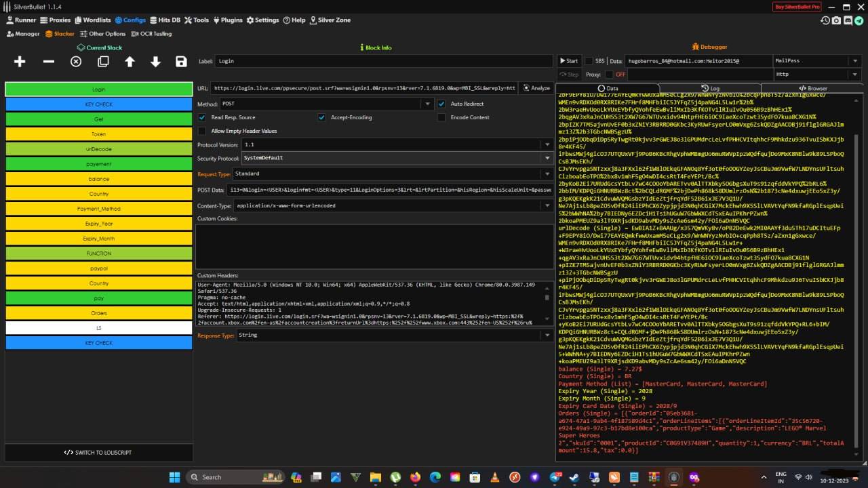The image size is (868, 488).
Task: Move the block down with down arrow
Action: [x=155, y=62]
